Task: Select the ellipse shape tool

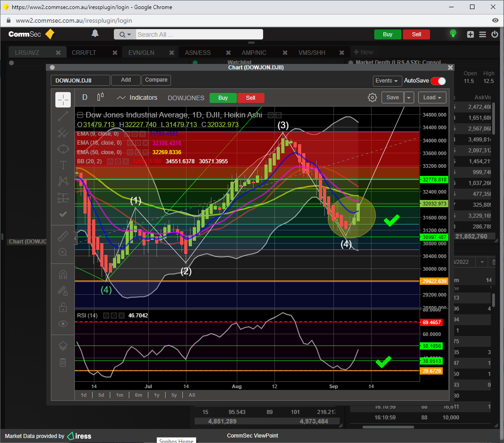Action: click(x=63, y=149)
